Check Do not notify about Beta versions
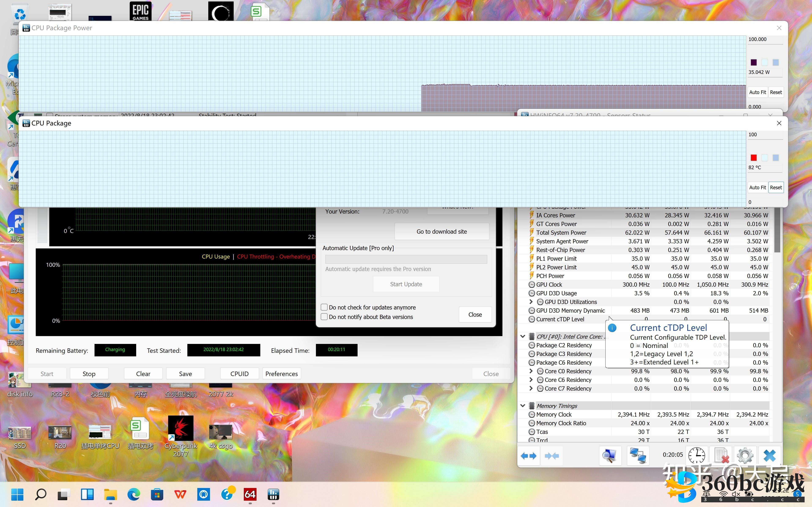This screenshot has height=507, width=812. pyautogui.click(x=324, y=317)
